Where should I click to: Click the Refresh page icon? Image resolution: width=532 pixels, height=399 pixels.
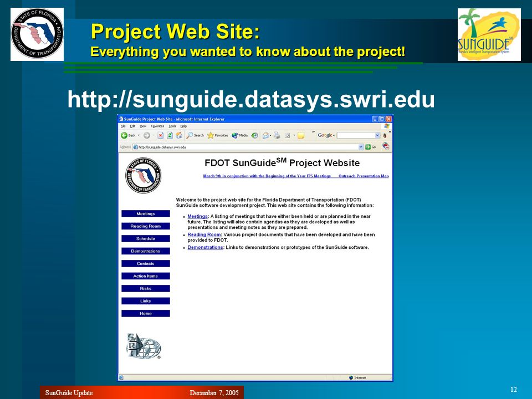tap(170, 135)
